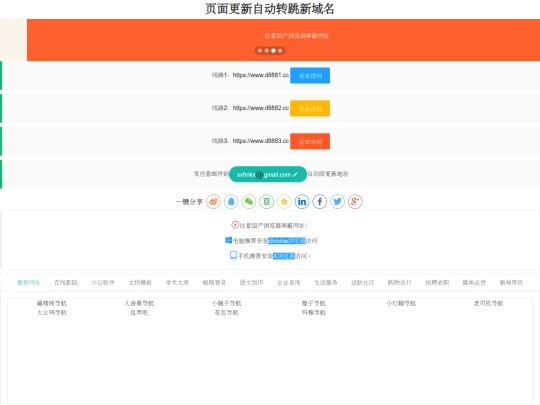Click the page heading 页面更新自动转跳新域名
The height and width of the screenshot is (405, 540).
(270, 9)
